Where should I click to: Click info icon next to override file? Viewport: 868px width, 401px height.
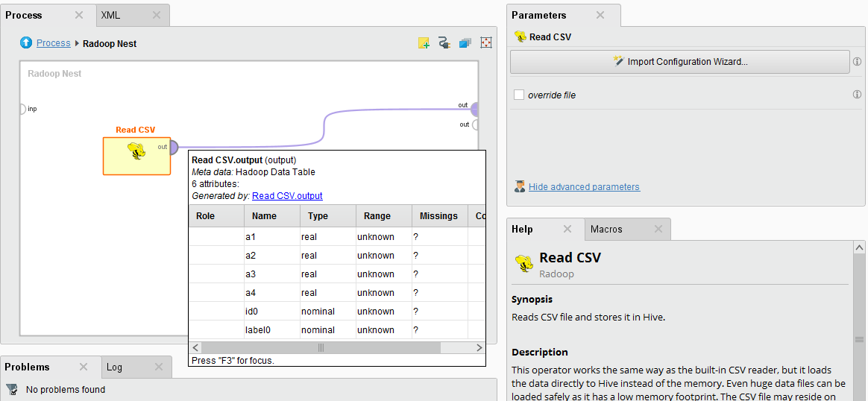pos(857,95)
